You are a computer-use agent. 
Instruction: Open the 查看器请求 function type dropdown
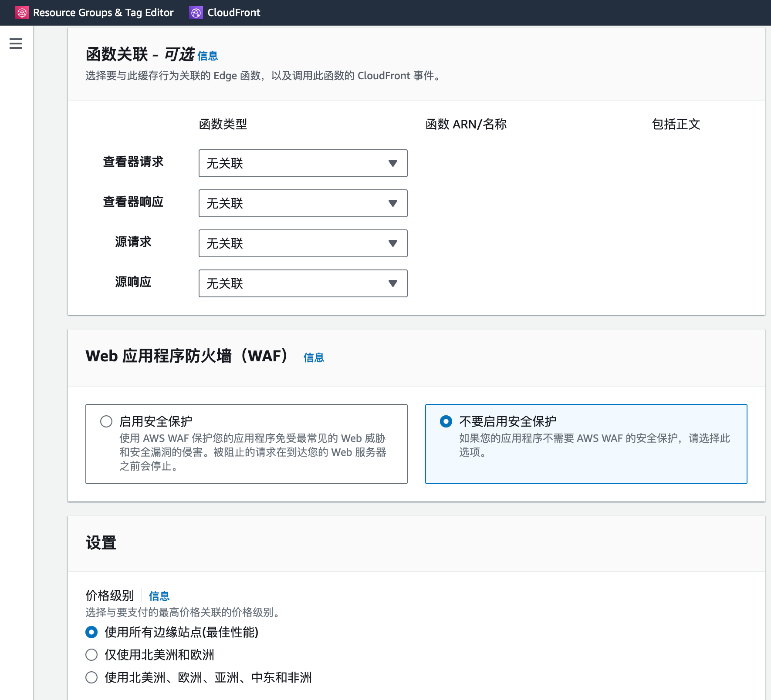(x=303, y=163)
